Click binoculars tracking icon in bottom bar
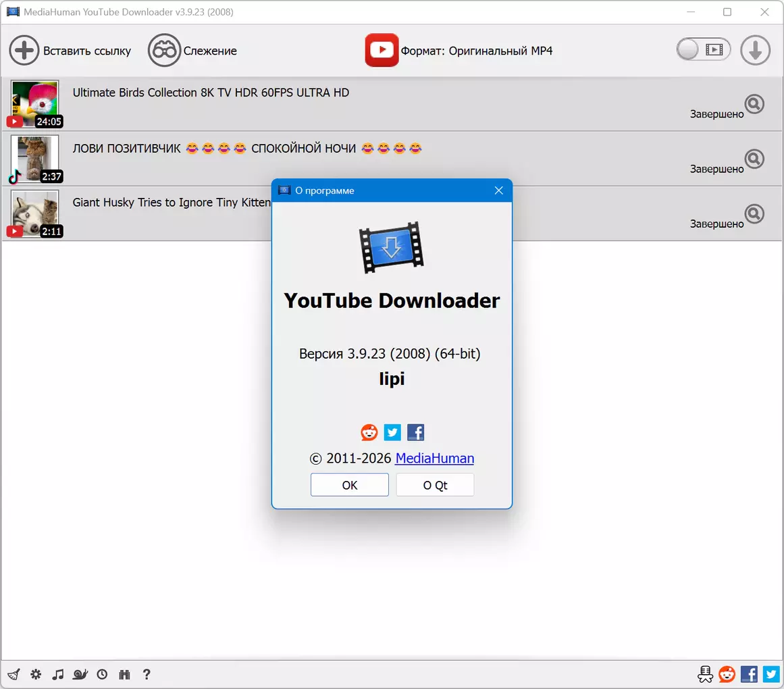The height and width of the screenshot is (689, 784). pyautogui.click(x=124, y=675)
